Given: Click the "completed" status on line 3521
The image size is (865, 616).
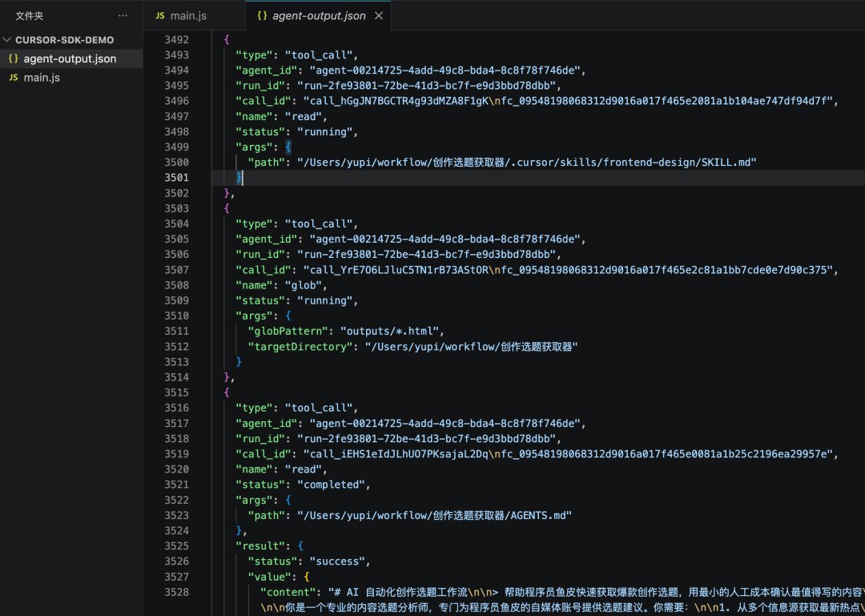Looking at the screenshot, I should point(331,485).
